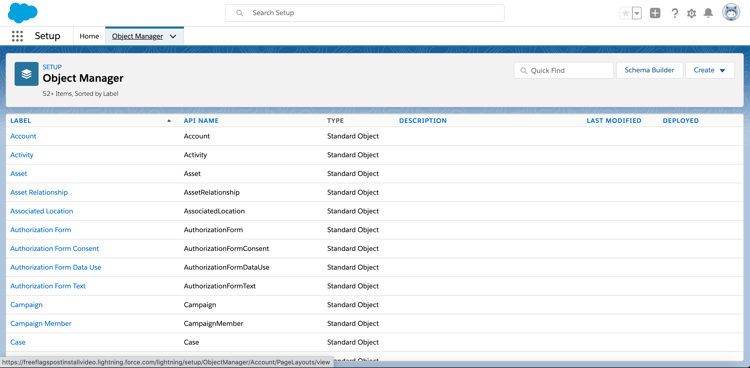750x368 pixels.
Task: Open the Account object link
Action: (x=23, y=136)
